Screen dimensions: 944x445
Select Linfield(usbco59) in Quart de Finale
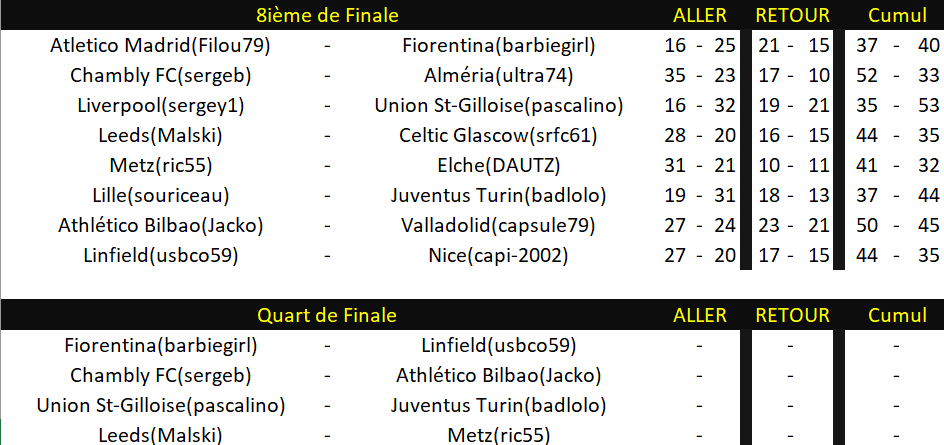pos(498,345)
